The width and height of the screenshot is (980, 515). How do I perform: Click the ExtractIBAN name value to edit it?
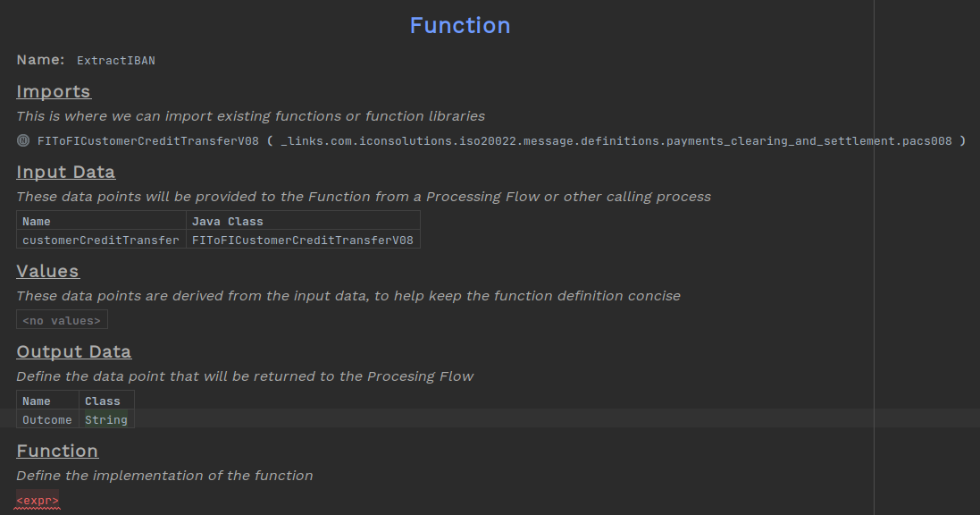click(x=115, y=61)
